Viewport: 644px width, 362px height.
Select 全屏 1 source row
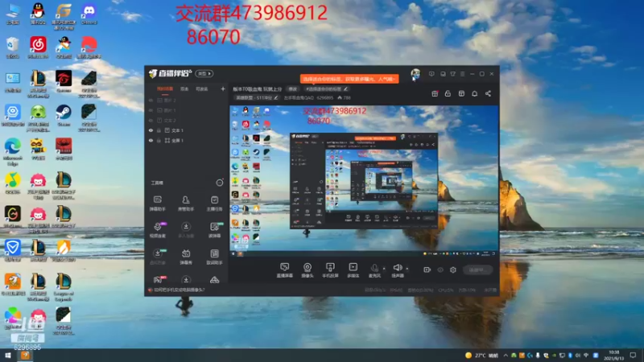(187, 140)
